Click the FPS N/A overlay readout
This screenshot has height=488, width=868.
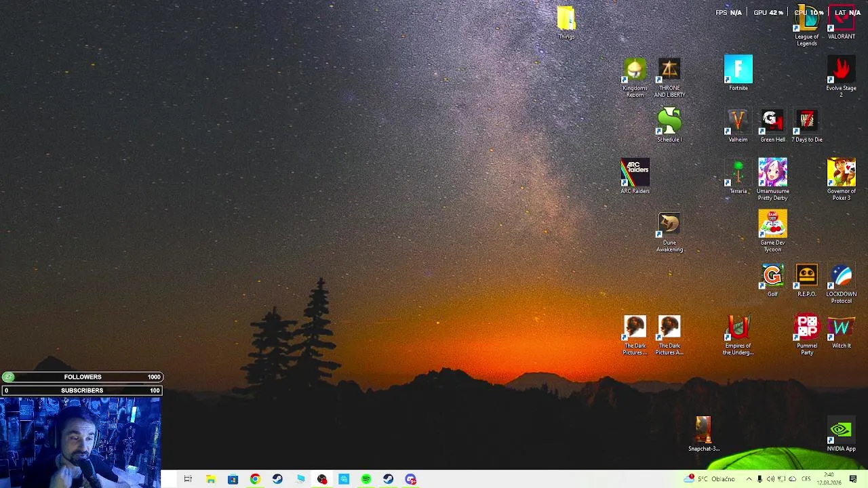click(728, 12)
